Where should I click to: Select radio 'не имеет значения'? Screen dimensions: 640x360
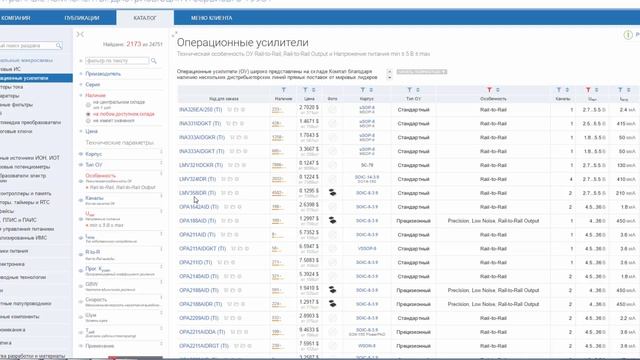[x=88, y=121]
